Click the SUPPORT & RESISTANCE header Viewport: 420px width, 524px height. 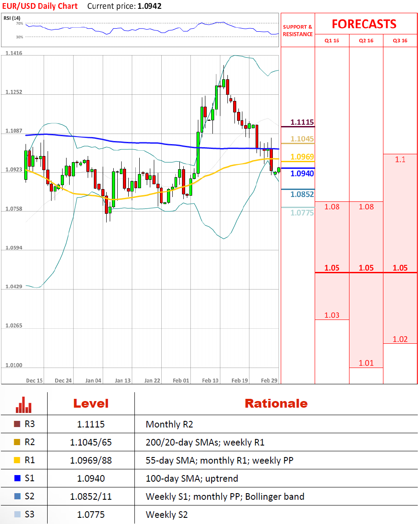tap(298, 30)
